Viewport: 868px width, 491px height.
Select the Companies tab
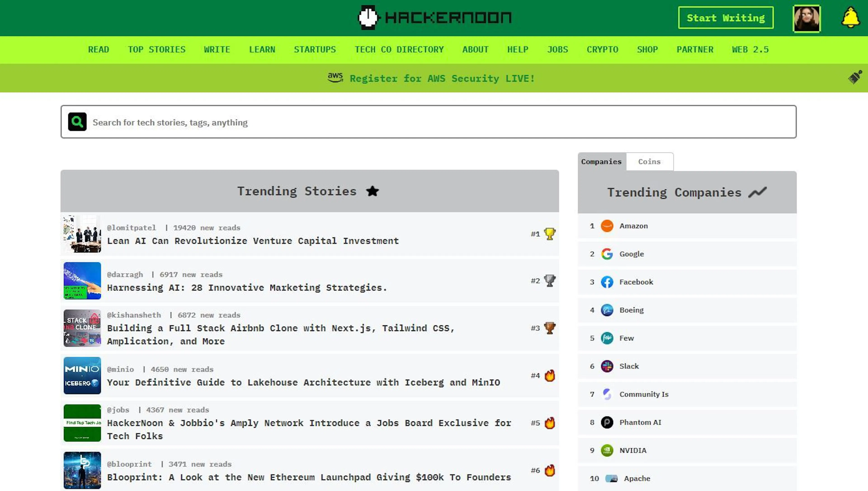(601, 162)
